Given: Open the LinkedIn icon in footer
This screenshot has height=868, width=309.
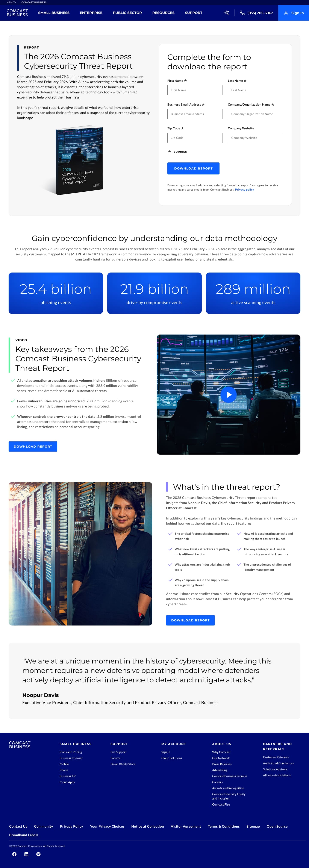Looking at the screenshot, I should 26,854.
